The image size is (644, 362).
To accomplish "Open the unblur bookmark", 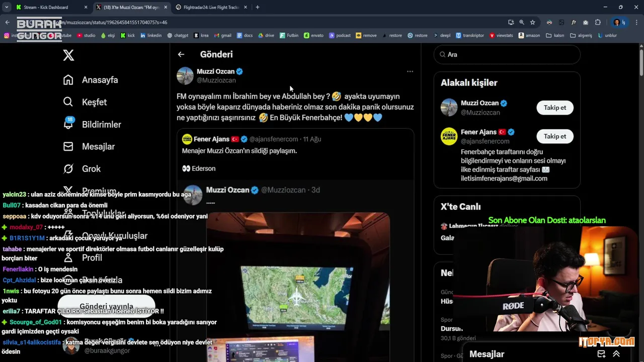I will [607, 35].
